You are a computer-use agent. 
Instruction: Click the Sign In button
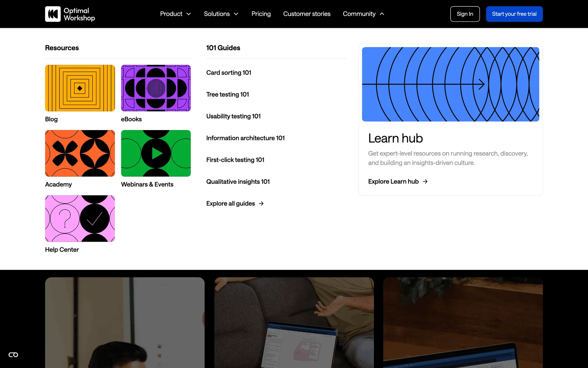tap(465, 14)
